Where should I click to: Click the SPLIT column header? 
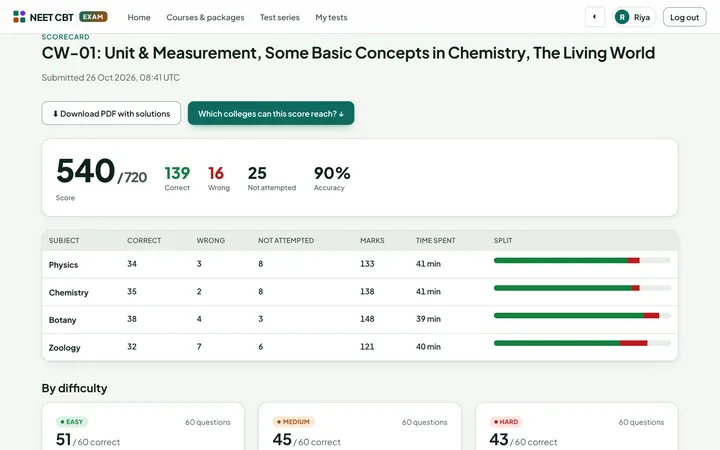point(503,240)
